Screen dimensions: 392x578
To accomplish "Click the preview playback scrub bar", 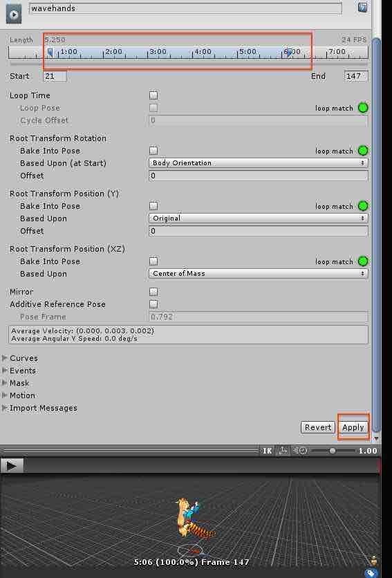I will click(201, 466).
